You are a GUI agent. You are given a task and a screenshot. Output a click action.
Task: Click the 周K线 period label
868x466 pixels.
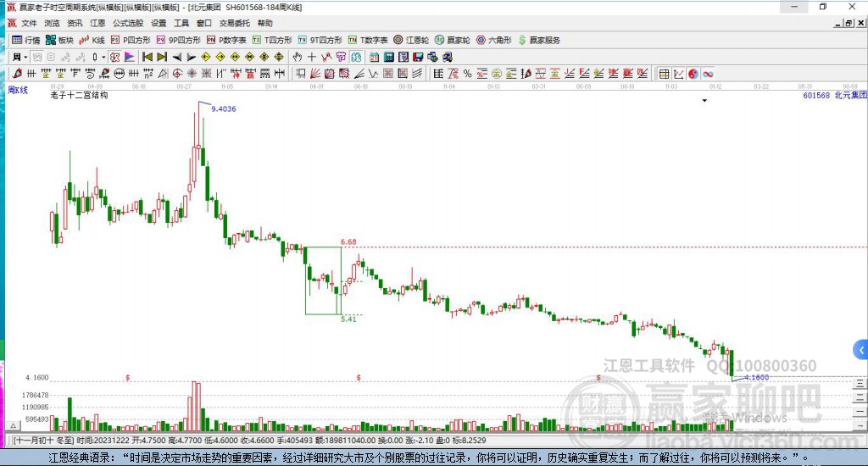[x=18, y=90]
